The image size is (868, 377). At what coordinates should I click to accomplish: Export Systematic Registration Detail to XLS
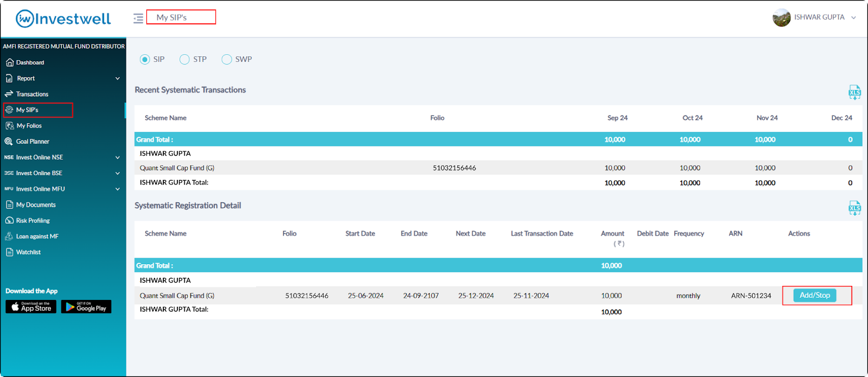[x=854, y=208]
